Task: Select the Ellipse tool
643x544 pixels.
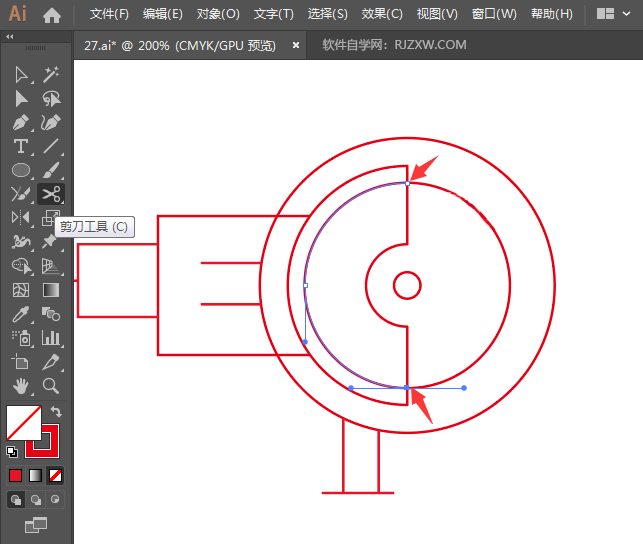Action: pos(21,171)
